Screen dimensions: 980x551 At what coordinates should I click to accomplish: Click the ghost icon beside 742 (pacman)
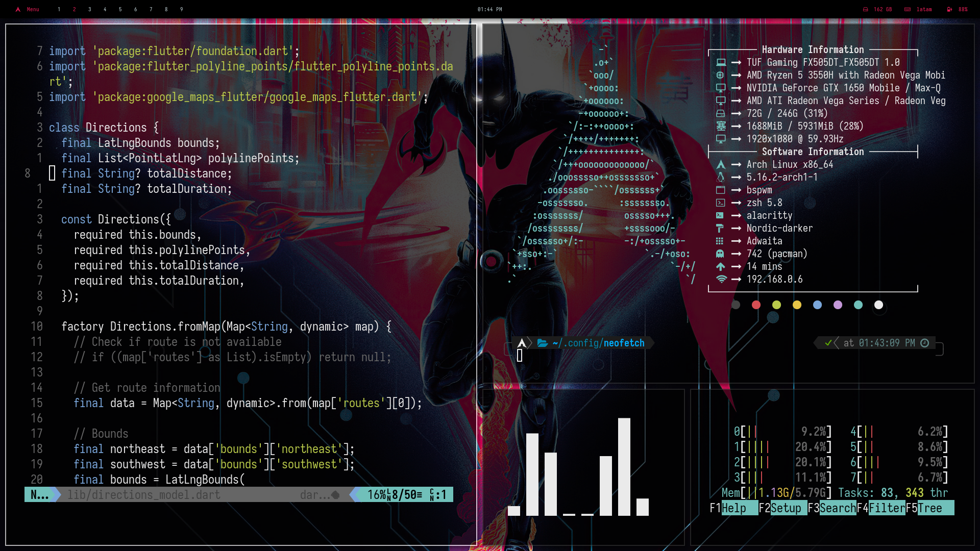tap(720, 254)
